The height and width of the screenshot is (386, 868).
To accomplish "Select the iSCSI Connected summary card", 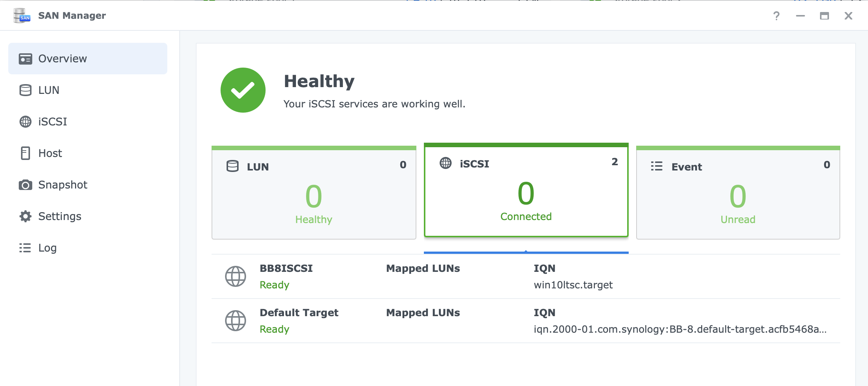I will 526,190.
